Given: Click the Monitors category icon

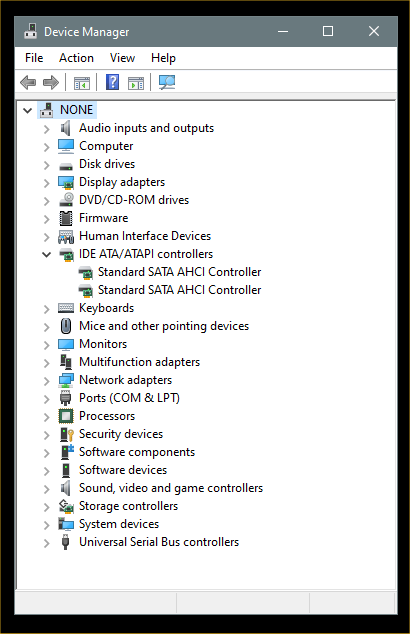Looking at the screenshot, I should (66, 344).
